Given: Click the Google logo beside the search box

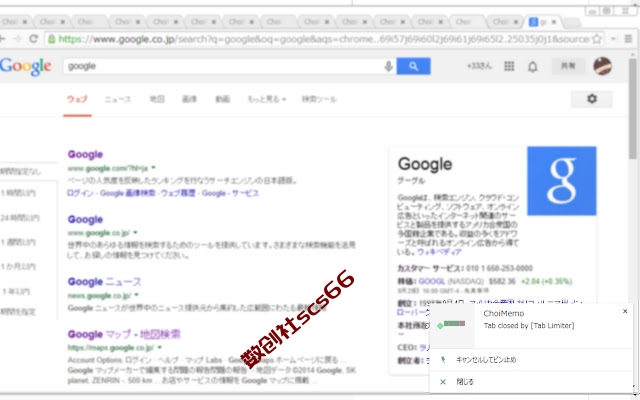Looking at the screenshot, I should 25,67.
